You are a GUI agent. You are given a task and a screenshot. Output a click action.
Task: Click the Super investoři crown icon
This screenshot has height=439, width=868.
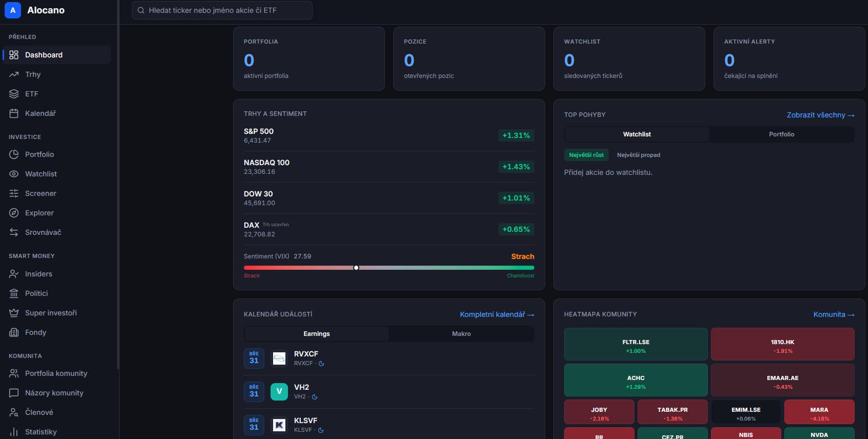pyautogui.click(x=14, y=313)
